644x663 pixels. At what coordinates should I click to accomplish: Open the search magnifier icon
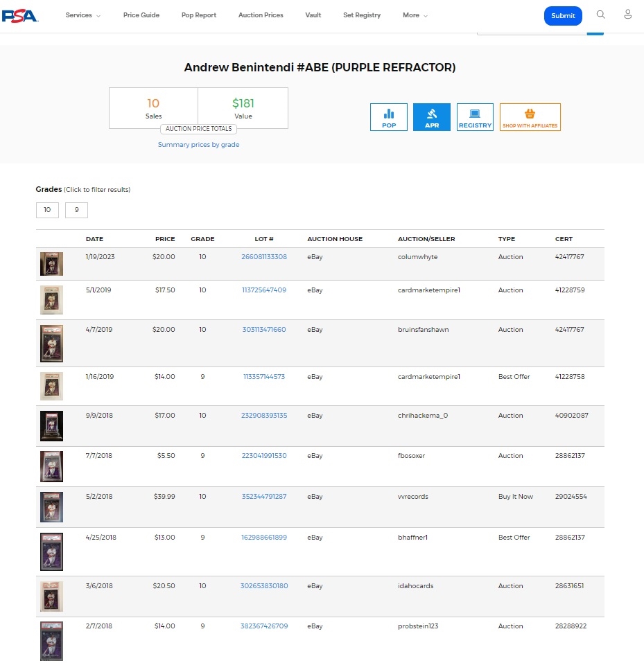point(600,15)
